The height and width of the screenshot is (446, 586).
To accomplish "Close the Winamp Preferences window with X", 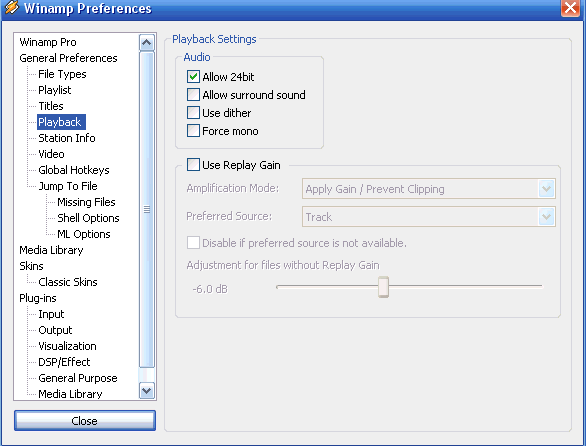I will pos(570,7).
